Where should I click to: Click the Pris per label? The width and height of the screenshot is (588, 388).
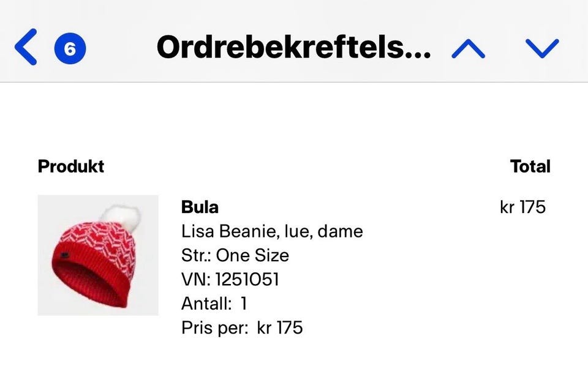point(214,327)
